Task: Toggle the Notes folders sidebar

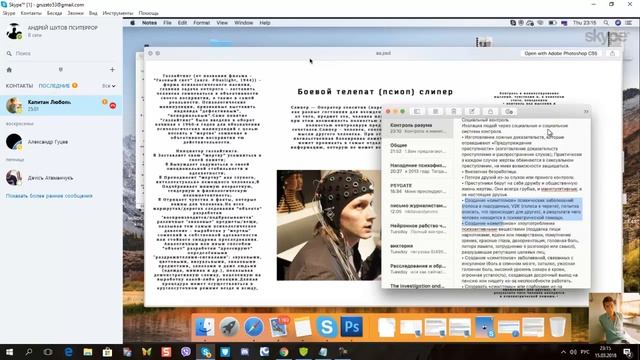Action: click(x=417, y=111)
